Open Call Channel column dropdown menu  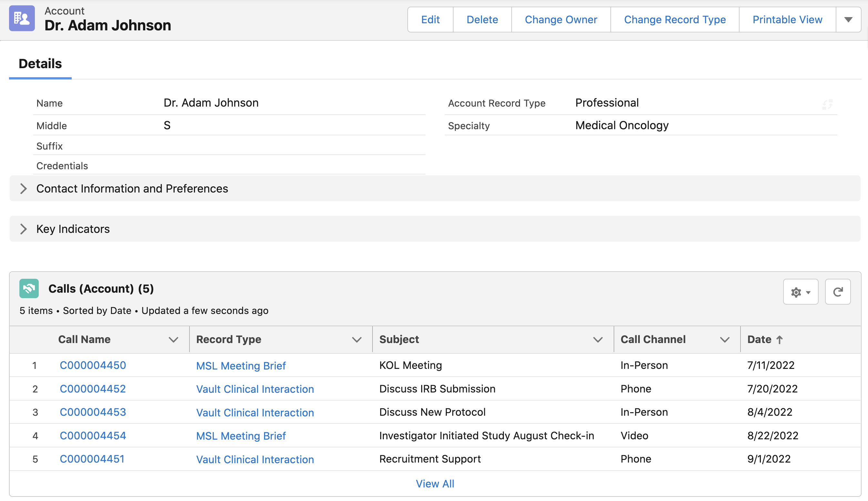[725, 339]
